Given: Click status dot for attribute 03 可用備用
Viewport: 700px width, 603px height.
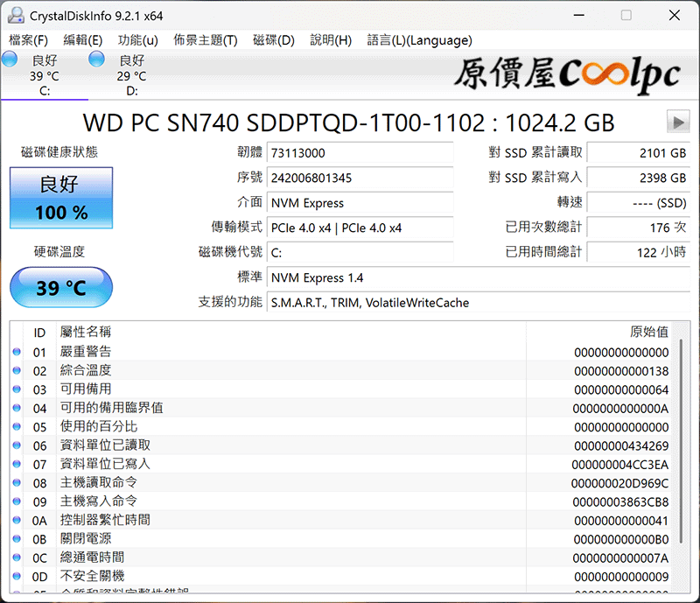Looking at the screenshot, I should (x=17, y=389).
